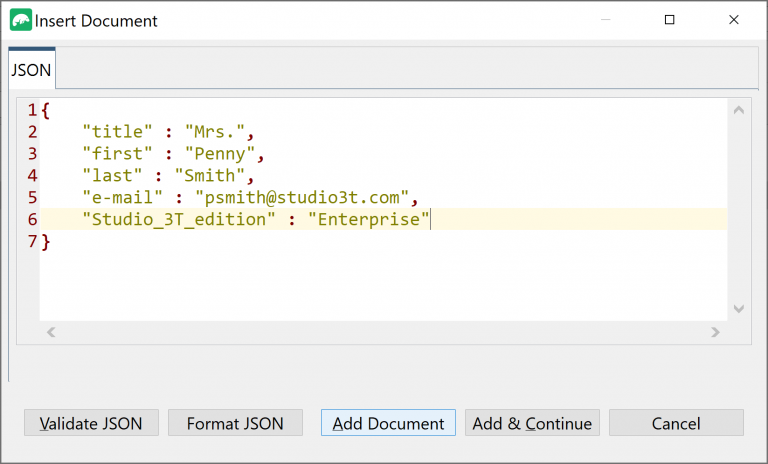Click Add Document to insert the record

(x=388, y=423)
